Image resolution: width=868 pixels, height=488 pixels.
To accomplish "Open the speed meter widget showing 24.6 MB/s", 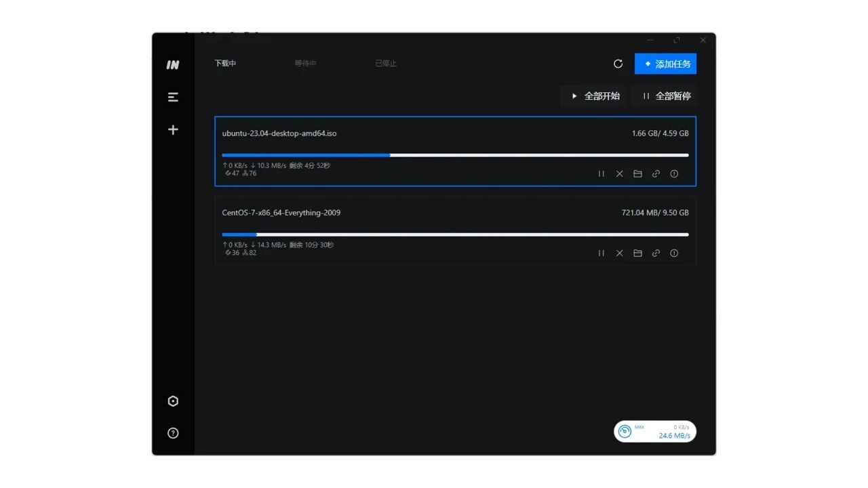I will tap(654, 432).
